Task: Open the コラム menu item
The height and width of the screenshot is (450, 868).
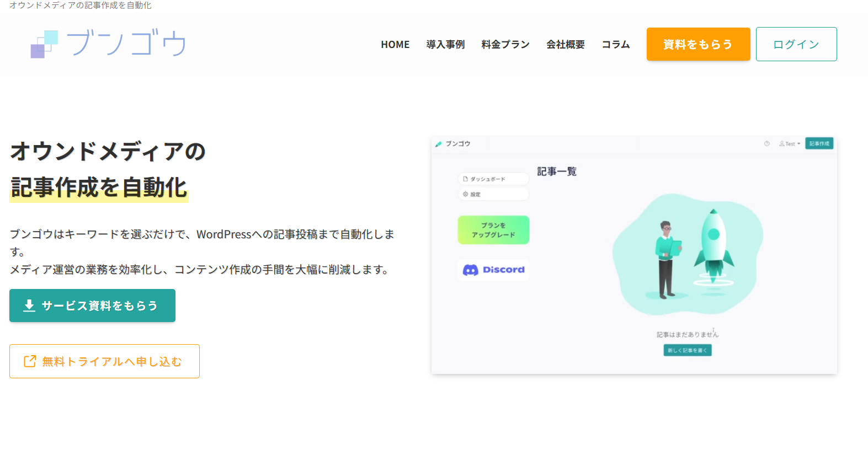Action: [616, 45]
